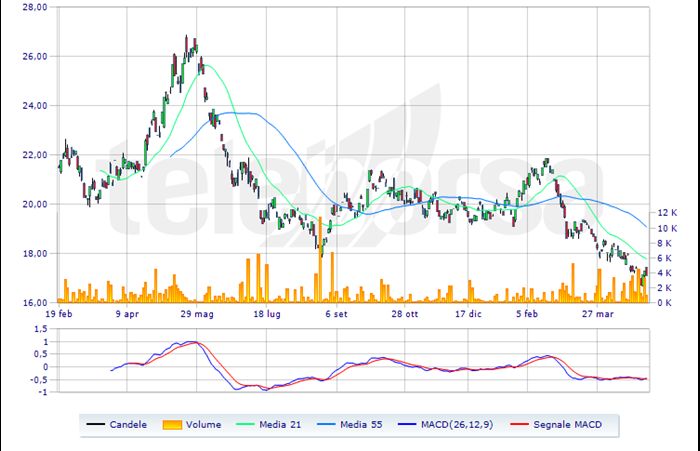Click the 26,00 price axis label
The image size is (700, 451).
click(34, 56)
